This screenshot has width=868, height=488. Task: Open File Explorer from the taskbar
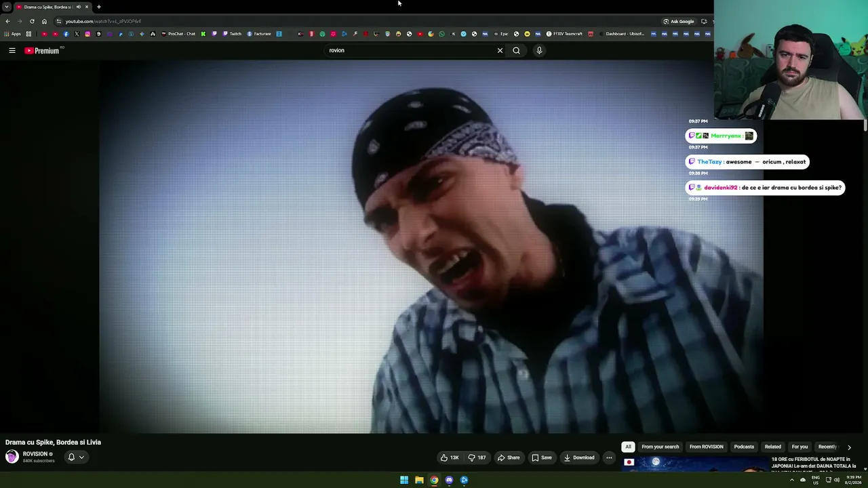[419, 480]
